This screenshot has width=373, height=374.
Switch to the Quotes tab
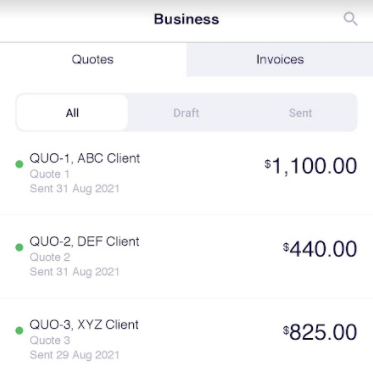[93, 60]
